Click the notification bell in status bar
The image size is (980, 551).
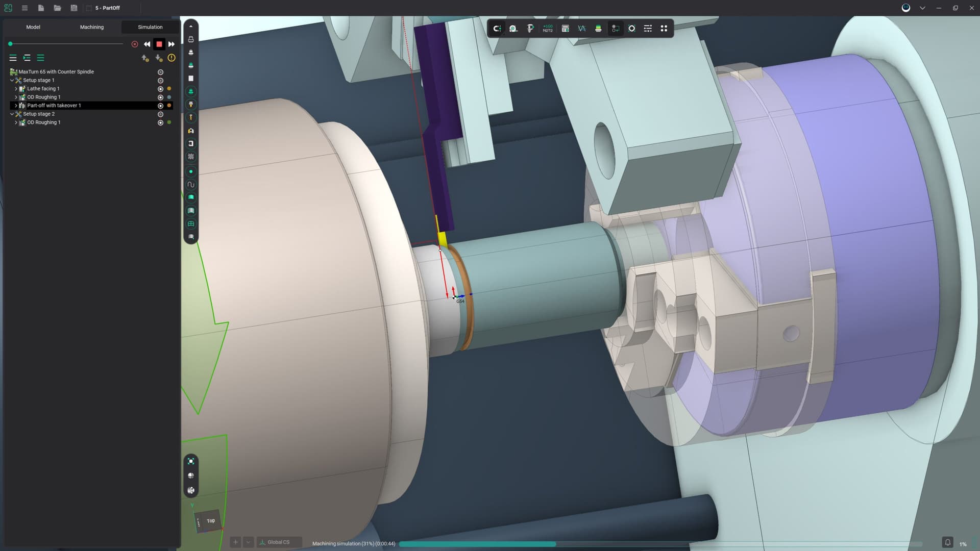(947, 542)
